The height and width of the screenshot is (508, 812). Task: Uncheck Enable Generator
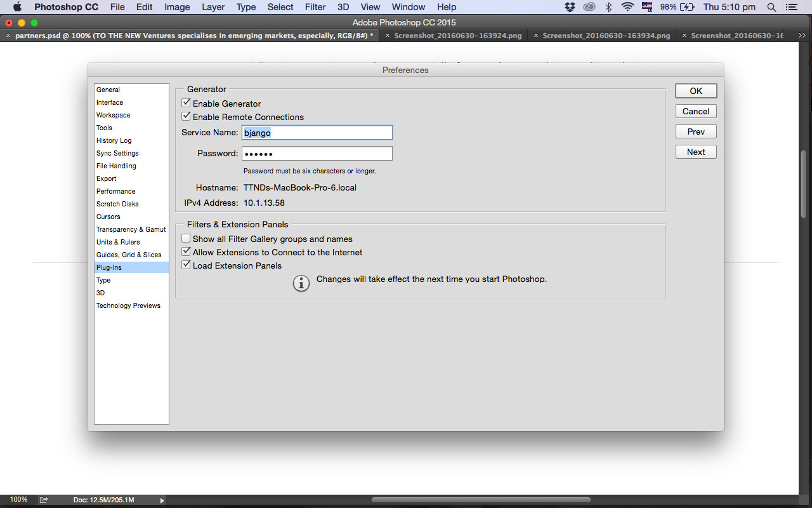[x=186, y=103]
